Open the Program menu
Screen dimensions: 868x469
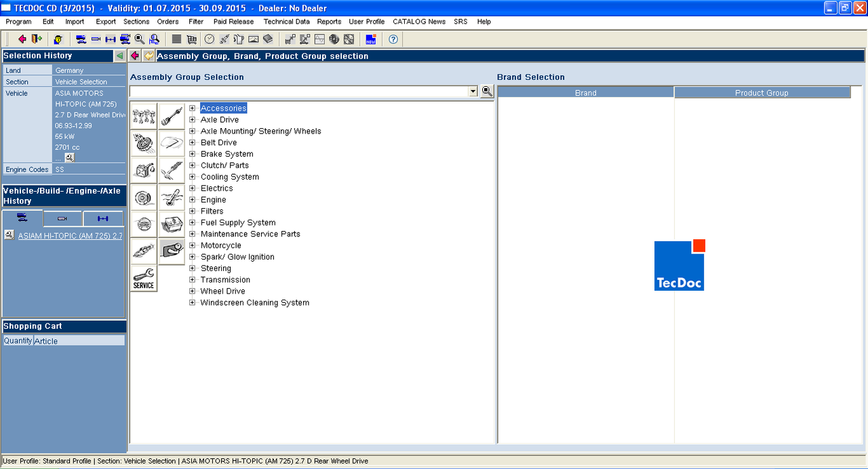[x=18, y=22]
